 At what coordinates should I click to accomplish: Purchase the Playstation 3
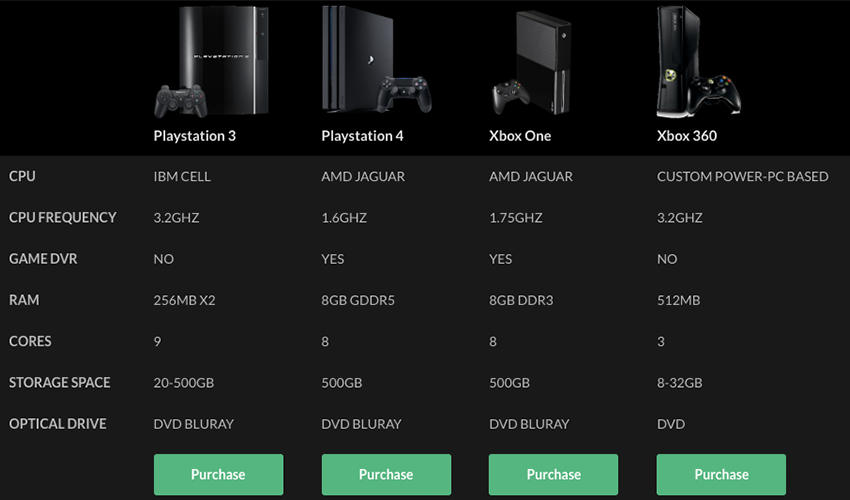point(218,475)
